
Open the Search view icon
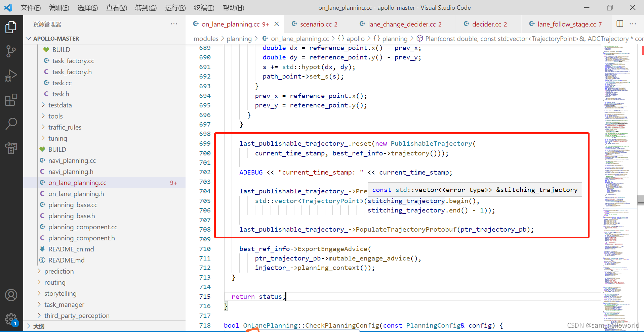click(11, 124)
